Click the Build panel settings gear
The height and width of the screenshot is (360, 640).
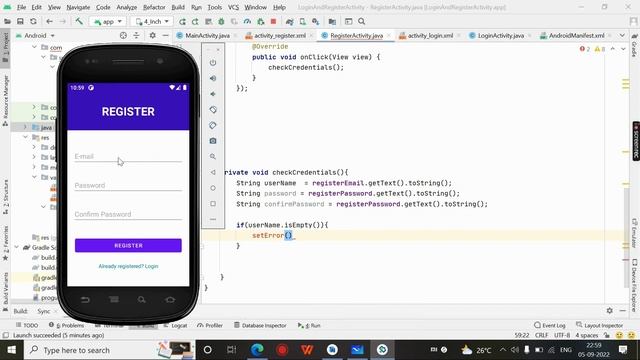tap(609, 311)
